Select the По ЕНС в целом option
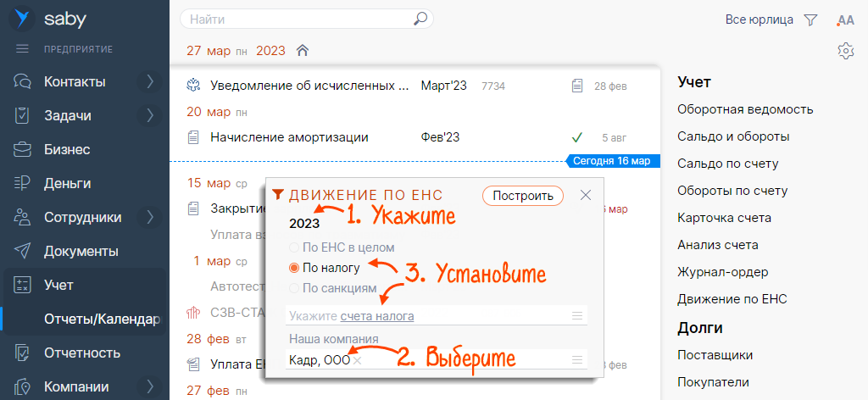The image size is (868, 400). tap(342, 247)
